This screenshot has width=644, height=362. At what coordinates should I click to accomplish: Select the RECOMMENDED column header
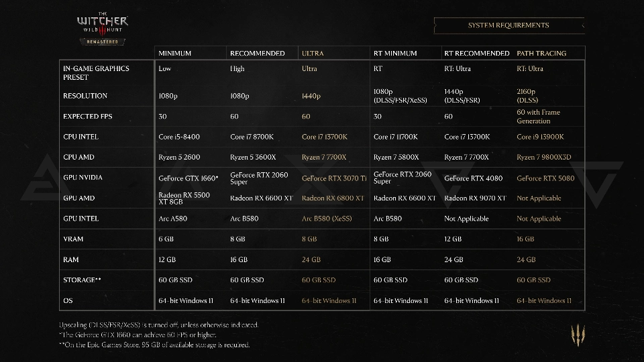pyautogui.click(x=258, y=54)
